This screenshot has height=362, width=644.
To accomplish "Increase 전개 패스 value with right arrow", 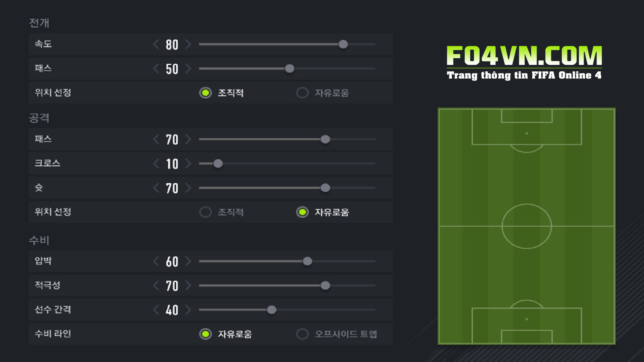I will tap(188, 69).
